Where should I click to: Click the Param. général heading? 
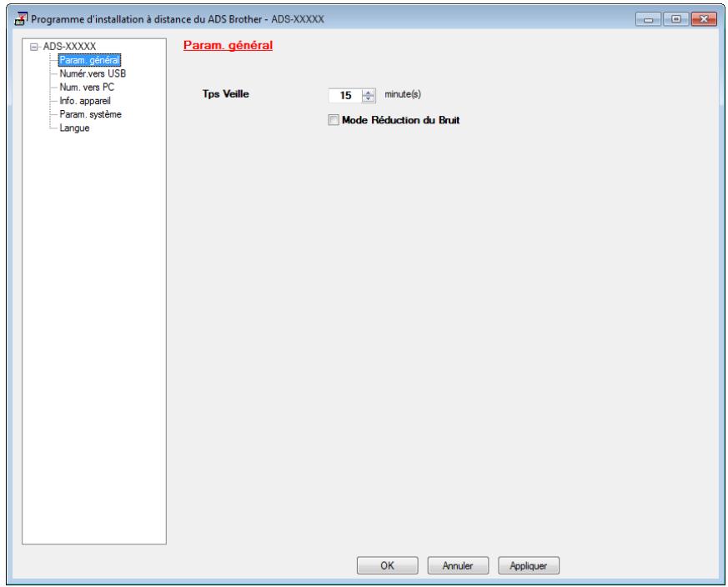point(228,46)
